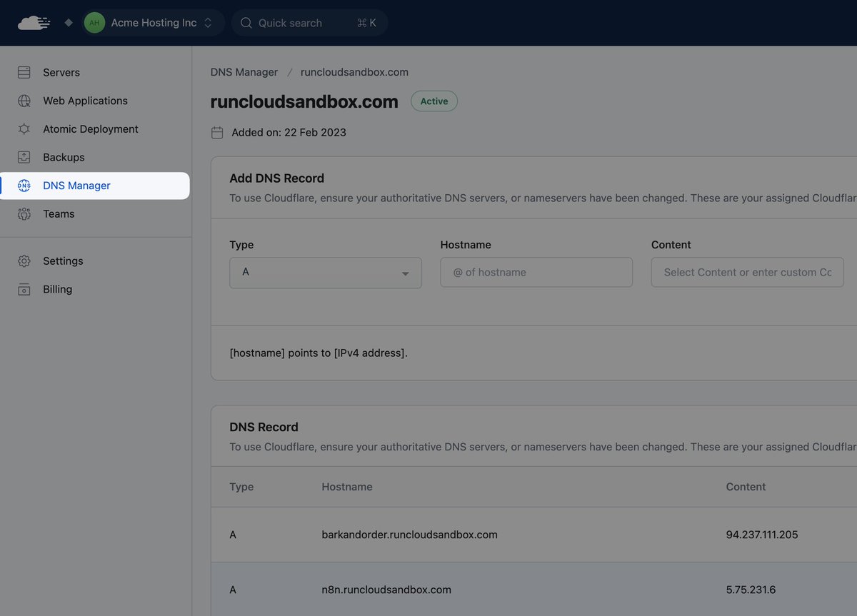Select n8n.runcloudsandbox.com hostname
This screenshot has width=857, height=616.
tap(386, 590)
